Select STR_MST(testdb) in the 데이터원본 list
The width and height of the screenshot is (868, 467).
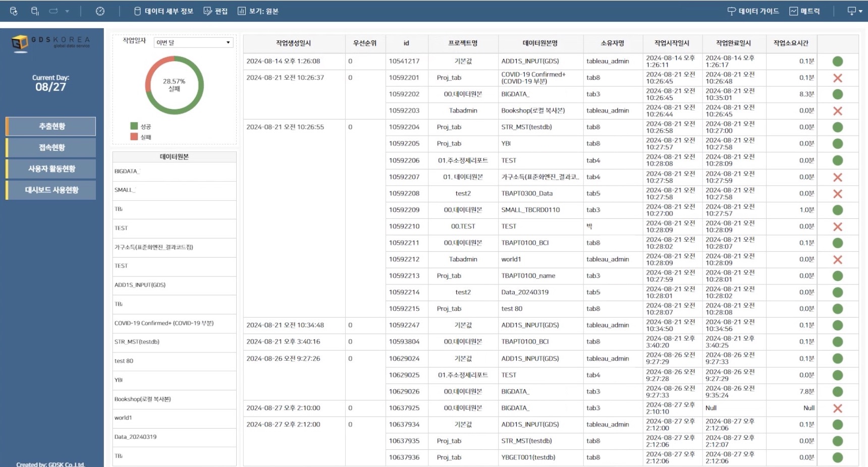point(174,342)
